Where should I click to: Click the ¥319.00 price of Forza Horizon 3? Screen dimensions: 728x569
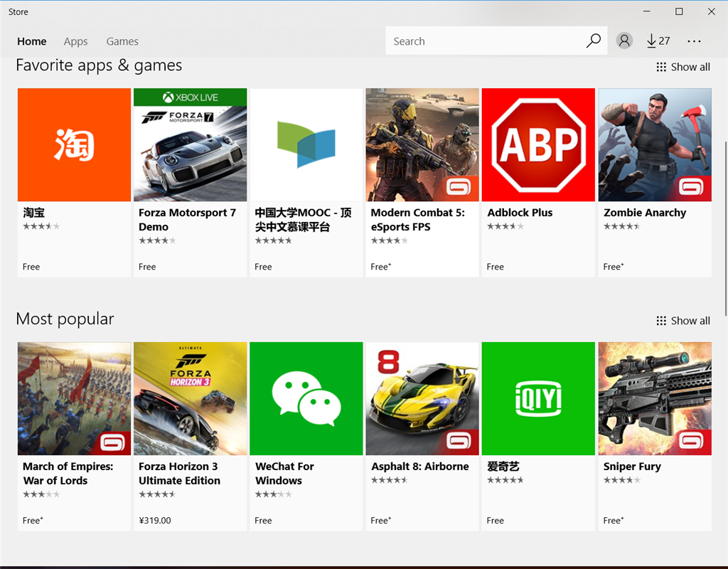(154, 520)
